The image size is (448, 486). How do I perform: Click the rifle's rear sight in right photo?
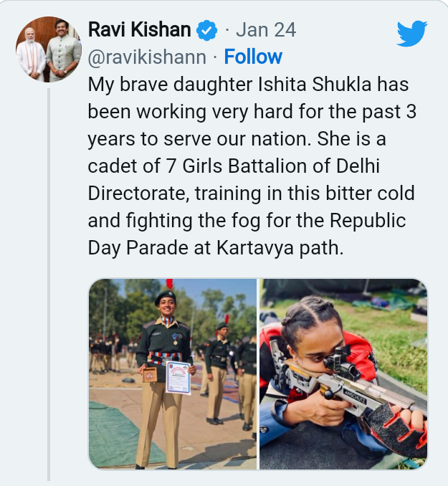click(339, 362)
